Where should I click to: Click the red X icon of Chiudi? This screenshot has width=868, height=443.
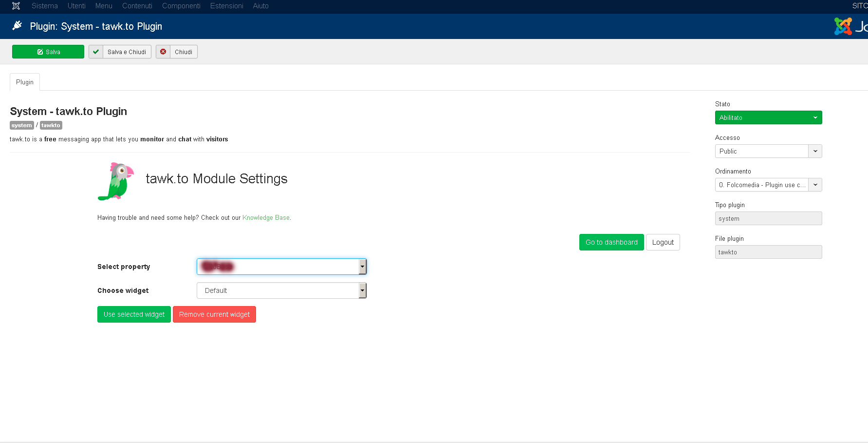163,52
